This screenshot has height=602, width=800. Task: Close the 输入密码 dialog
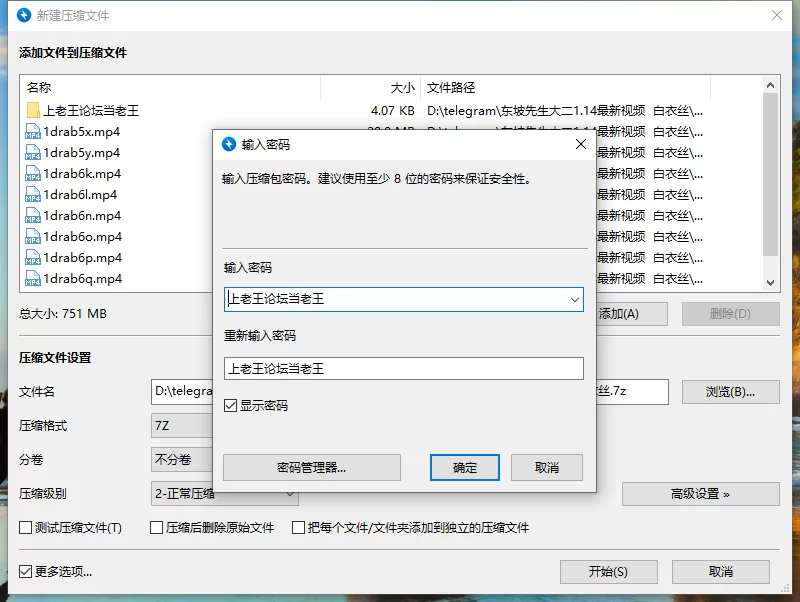pos(580,144)
